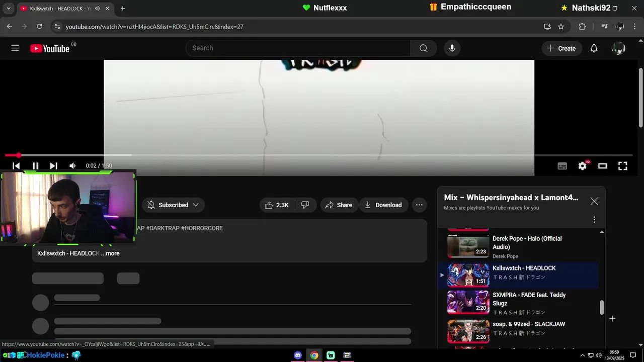Open more actions ellipsis under video
Screen dimensions: 644x362
click(x=419, y=205)
